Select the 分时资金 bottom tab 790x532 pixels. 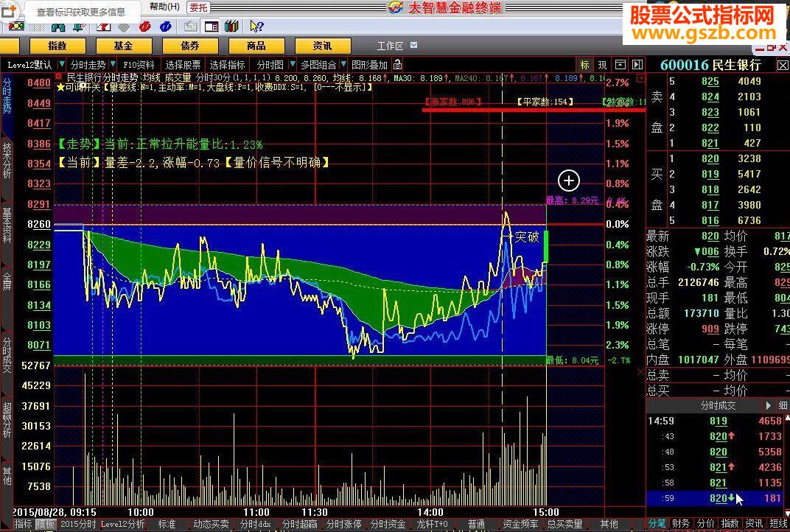[x=388, y=524]
